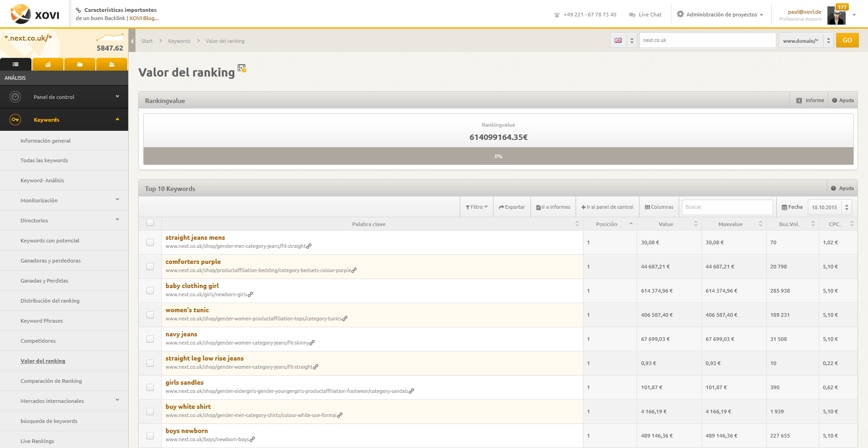The image size is (868, 448).
Task: Click the settings gear icon
Action: (680, 14)
